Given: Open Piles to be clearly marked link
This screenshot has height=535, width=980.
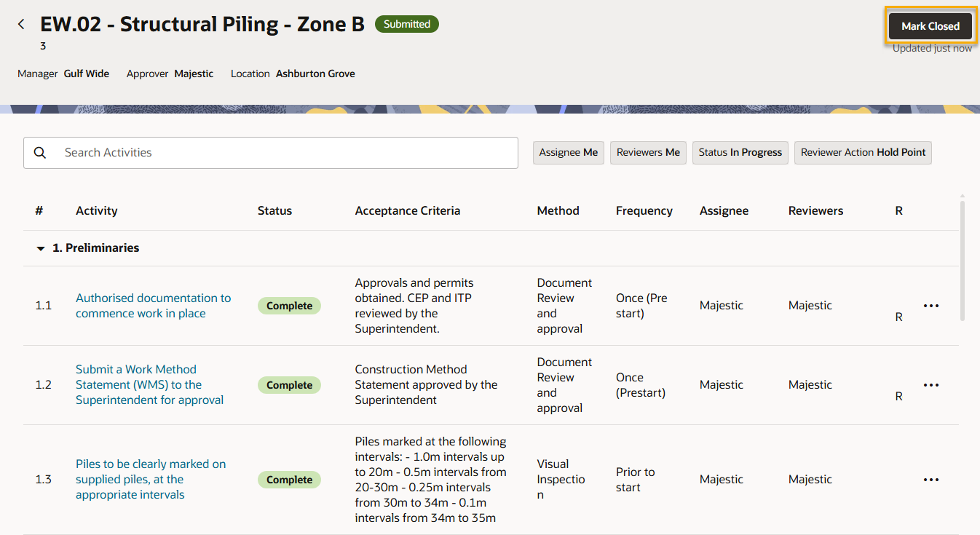Looking at the screenshot, I should pos(151,480).
